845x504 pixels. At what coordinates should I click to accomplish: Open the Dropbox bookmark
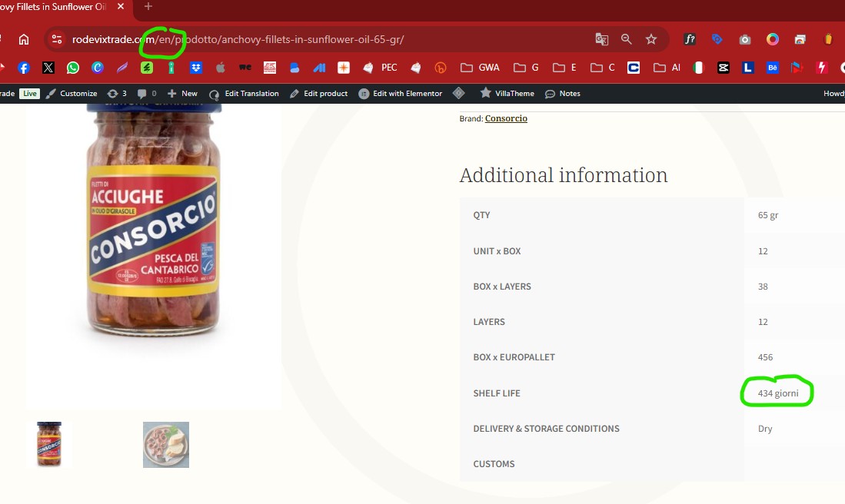[195, 68]
